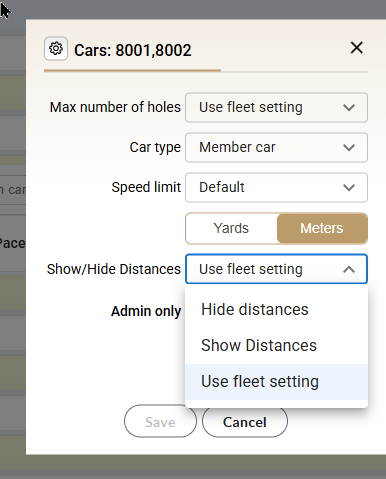This screenshot has height=479, width=386.
Task: Open the Car type dropdown showing Member car
Action: pos(276,147)
